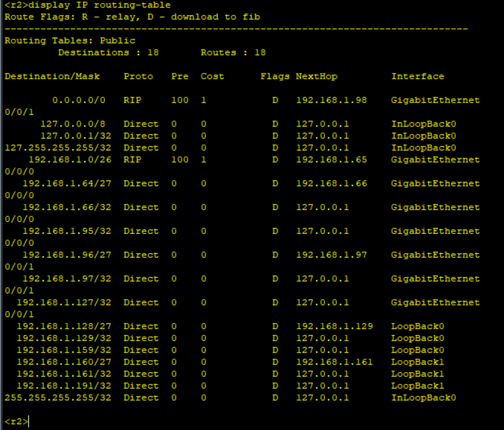Select the default route 0.0.0.0/0
The width and height of the screenshot is (504, 430).
click(79, 100)
